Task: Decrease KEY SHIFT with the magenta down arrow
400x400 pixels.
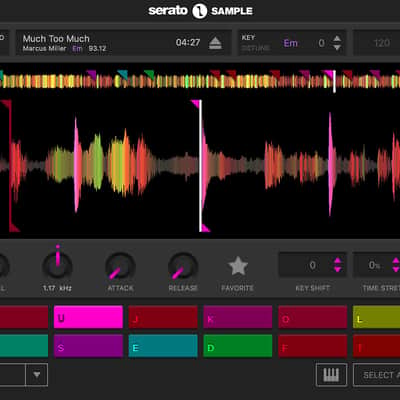Action: pyautogui.click(x=338, y=269)
